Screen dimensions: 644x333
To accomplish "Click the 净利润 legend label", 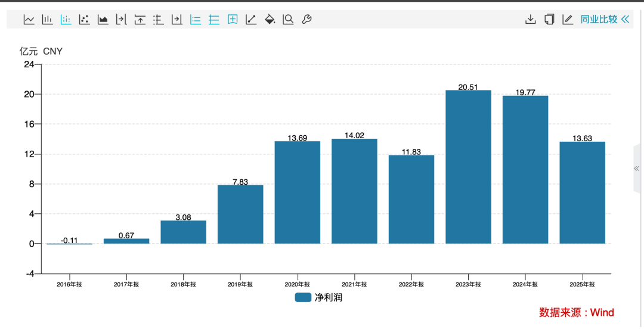I will (x=328, y=298).
